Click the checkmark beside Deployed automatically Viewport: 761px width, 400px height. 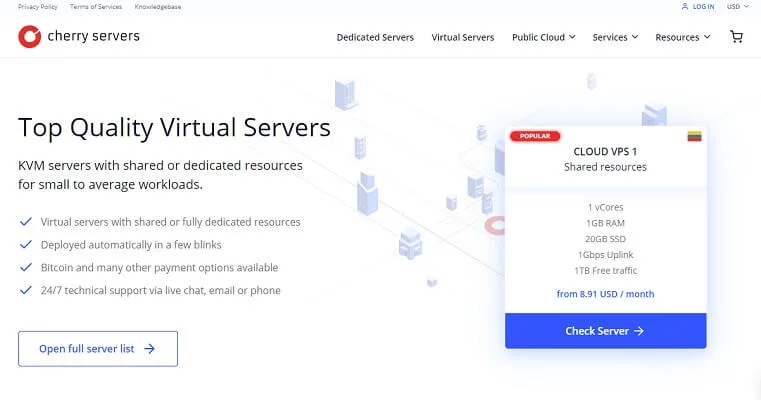point(26,245)
